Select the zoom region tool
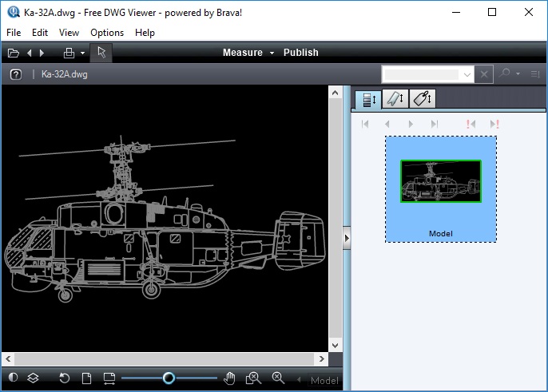The image size is (548, 392). [253, 378]
